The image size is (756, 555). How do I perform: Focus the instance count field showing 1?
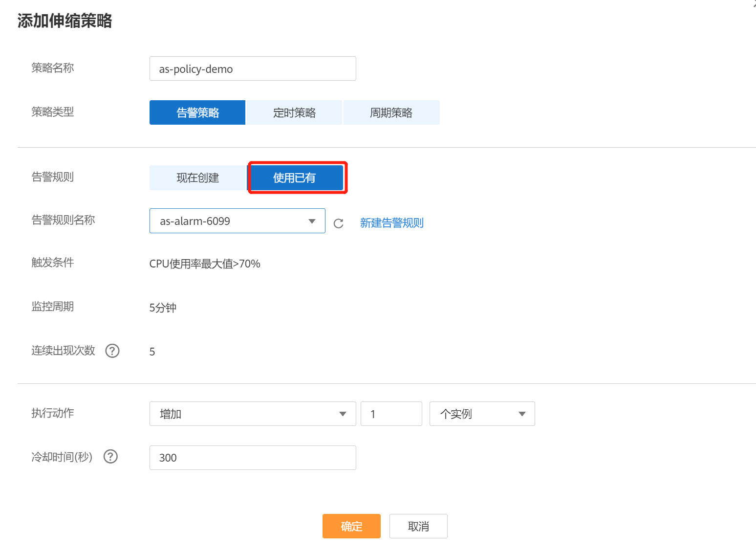coord(391,414)
